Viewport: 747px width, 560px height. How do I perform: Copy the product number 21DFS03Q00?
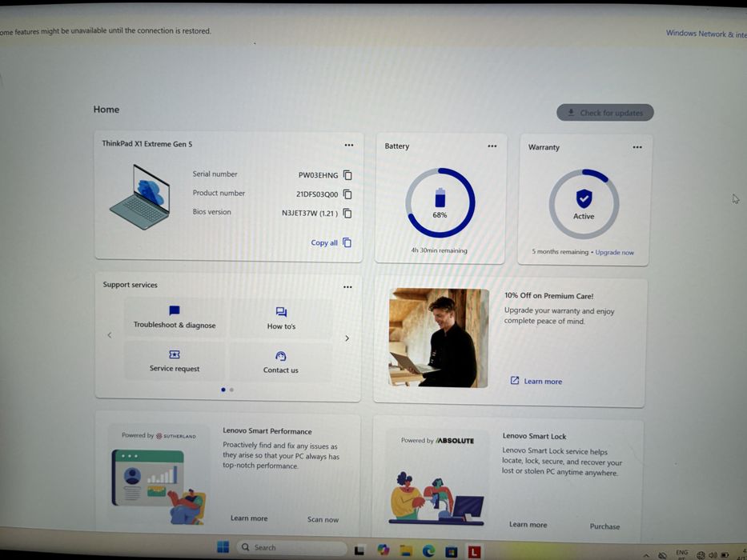[x=347, y=194]
